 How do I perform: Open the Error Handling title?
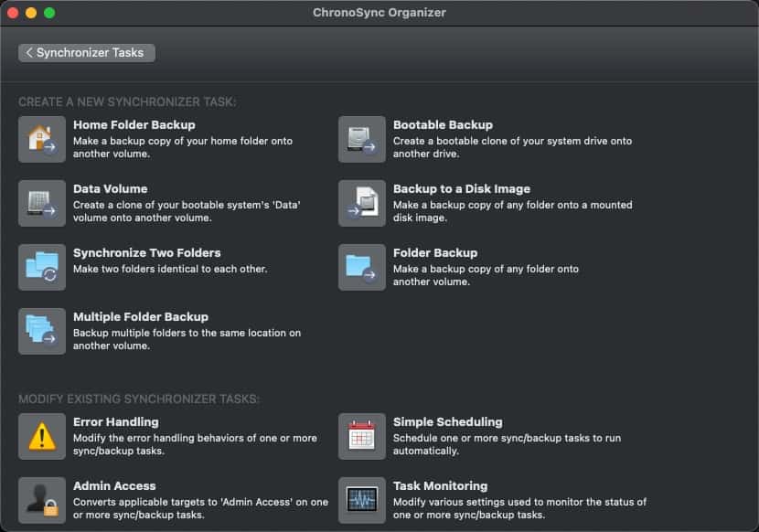coord(116,421)
